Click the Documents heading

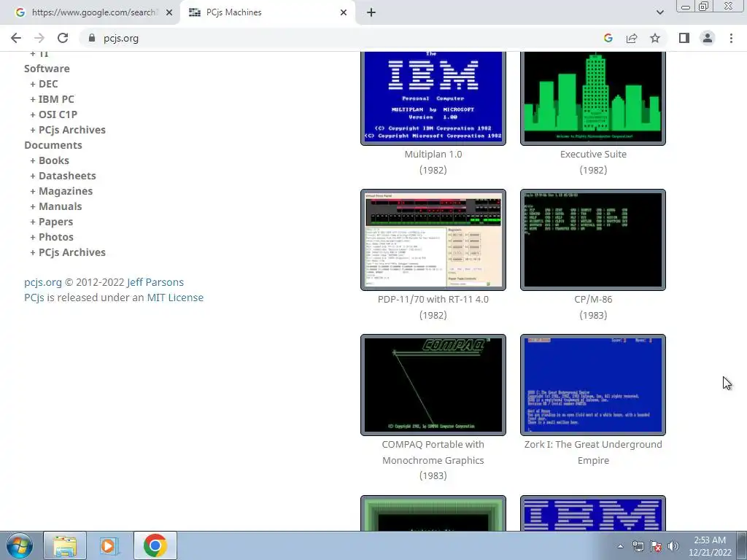53,145
